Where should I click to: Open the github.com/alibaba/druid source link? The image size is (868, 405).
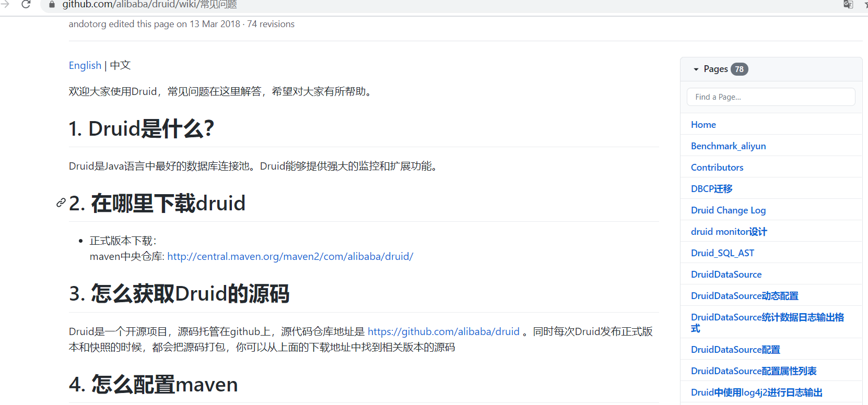pyautogui.click(x=443, y=331)
